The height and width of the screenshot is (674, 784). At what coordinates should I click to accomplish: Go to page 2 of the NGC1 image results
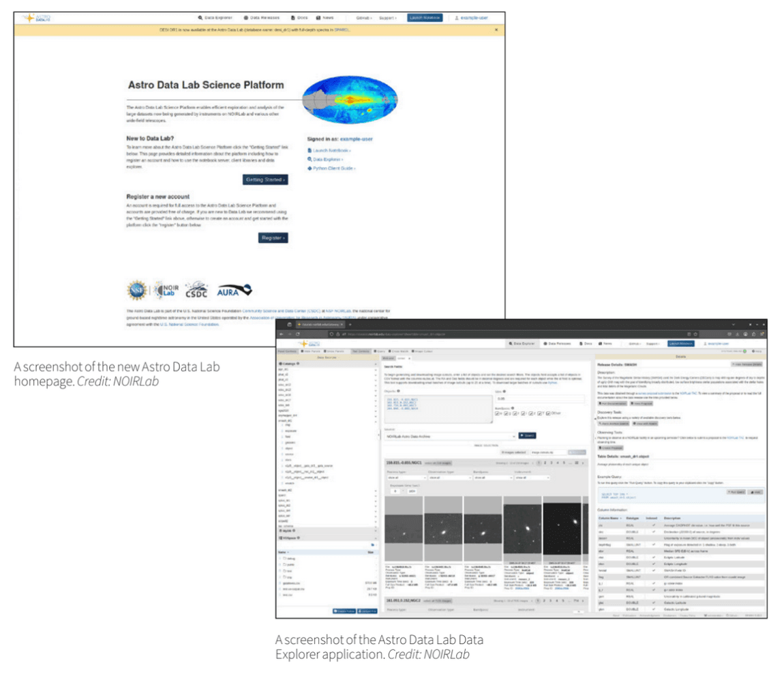(x=545, y=463)
